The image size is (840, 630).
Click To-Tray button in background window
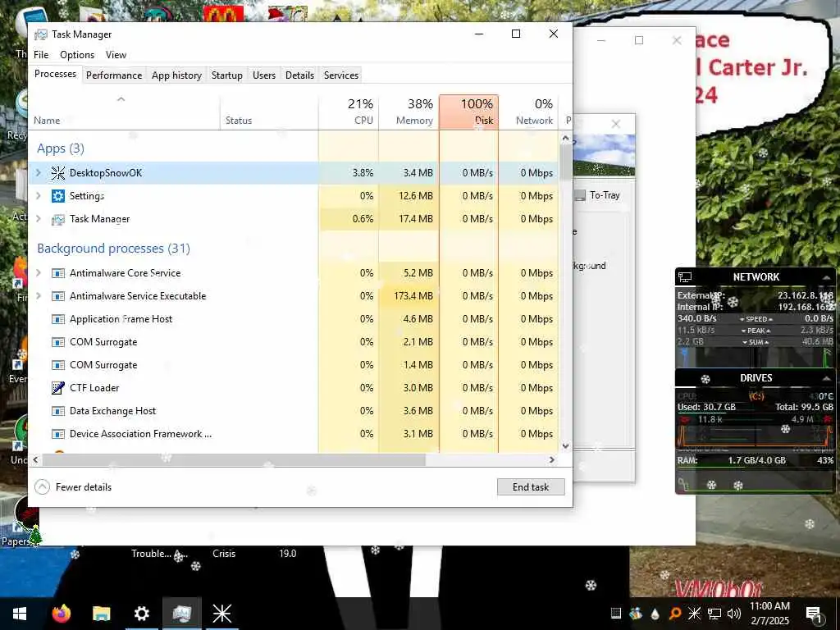[598, 195]
